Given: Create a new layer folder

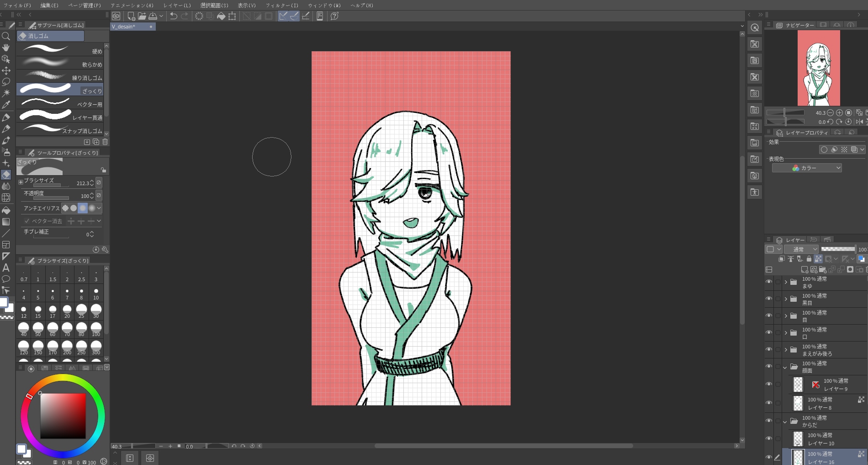Looking at the screenshot, I should pyautogui.click(x=822, y=270).
